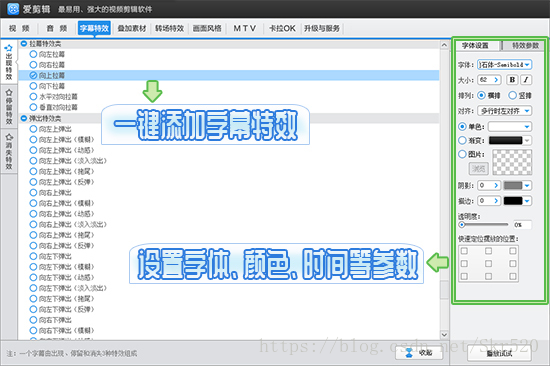The width and height of the screenshot is (550, 366).
Task: Choose 横排 text arrangement
Action: click(482, 95)
